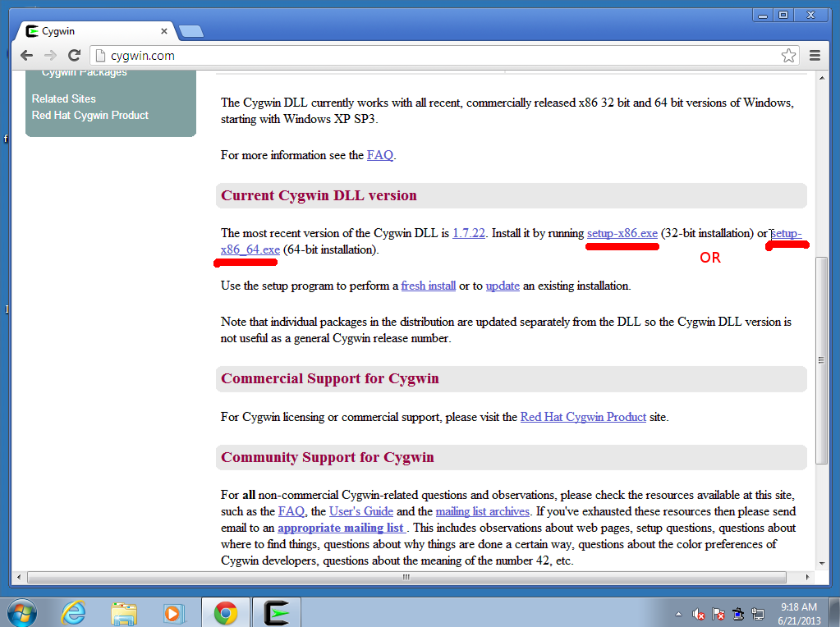Open the FAQ link after 'For more information'
The image size is (840, 627).
click(x=380, y=155)
